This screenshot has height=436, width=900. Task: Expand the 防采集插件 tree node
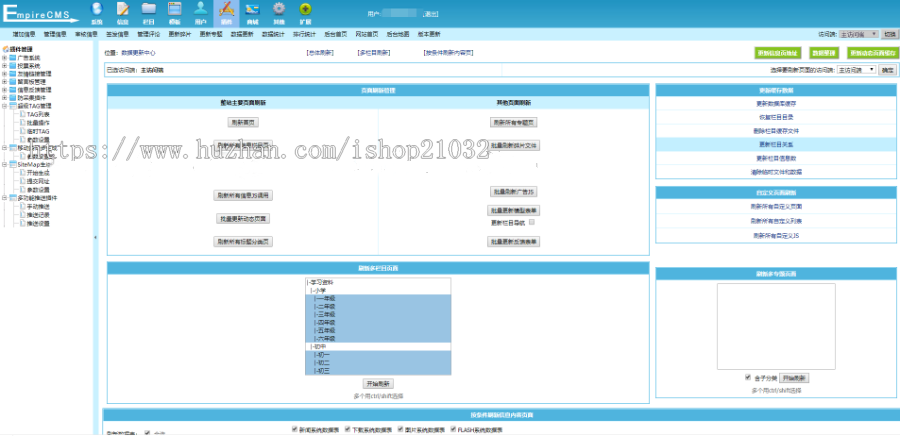pyautogui.click(x=5, y=98)
